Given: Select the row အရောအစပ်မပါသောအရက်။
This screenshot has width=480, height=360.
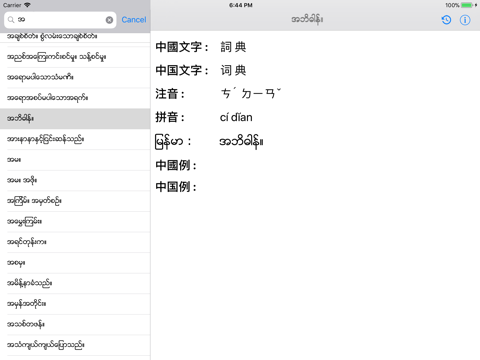Looking at the screenshot, I should (x=75, y=98).
